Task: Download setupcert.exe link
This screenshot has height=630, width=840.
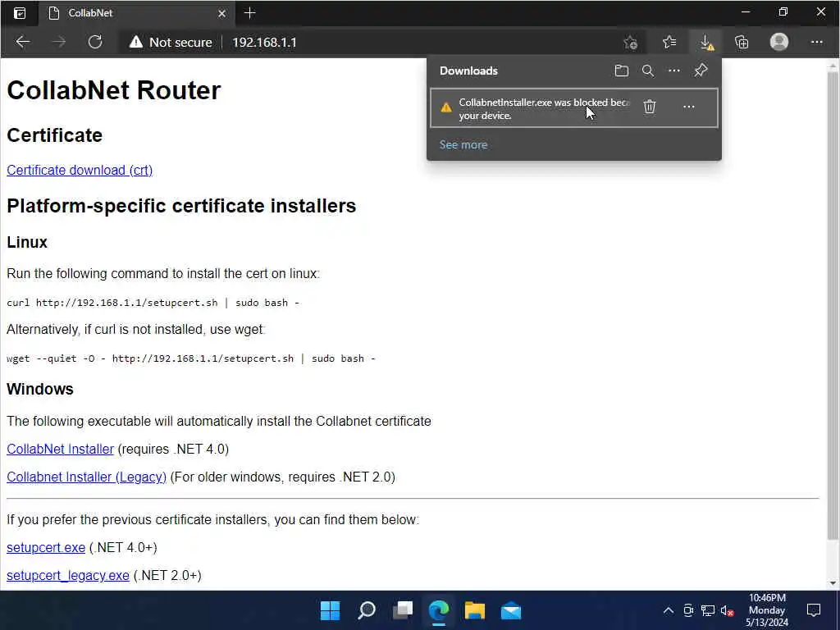Action: (46, 547)
